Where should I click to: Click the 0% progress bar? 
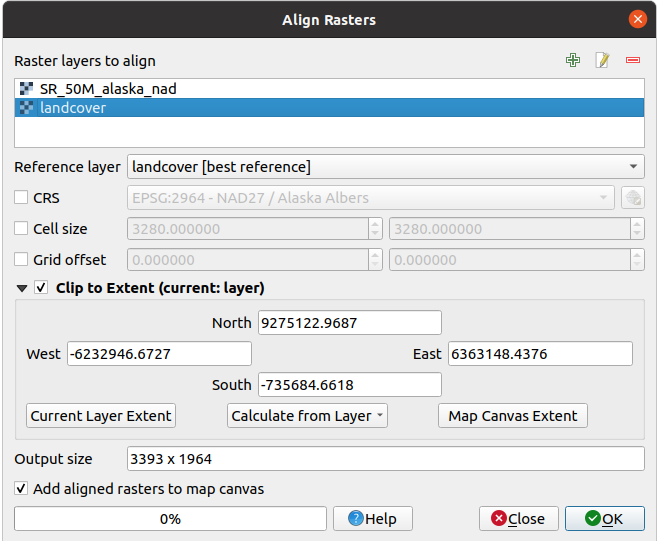click(x=170, y=519)
